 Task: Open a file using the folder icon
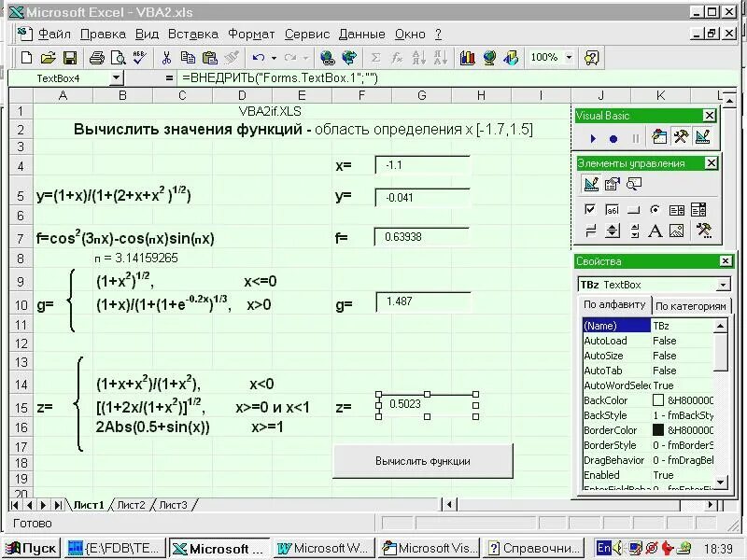48,58
